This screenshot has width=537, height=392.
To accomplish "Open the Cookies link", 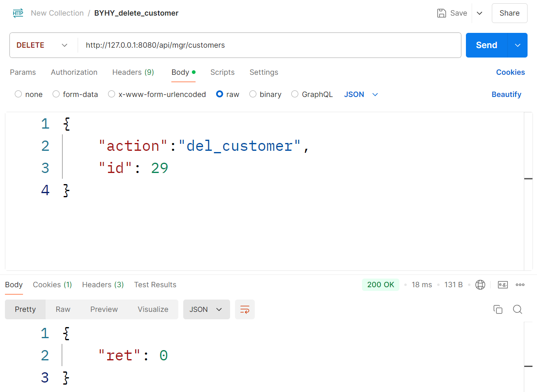I will pyautogui.click(x=510, y=72).
